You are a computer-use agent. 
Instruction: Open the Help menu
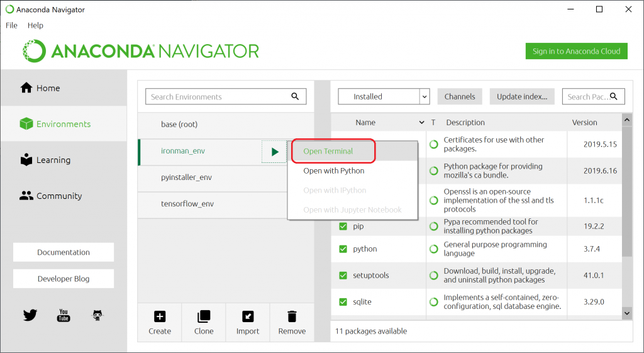click(35, 25)
